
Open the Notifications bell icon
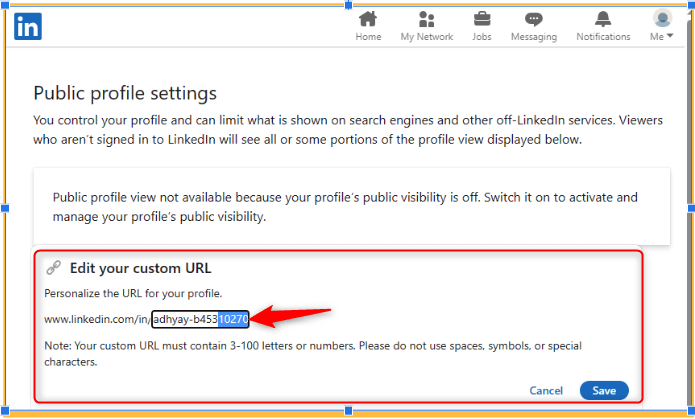click(603, 19)
